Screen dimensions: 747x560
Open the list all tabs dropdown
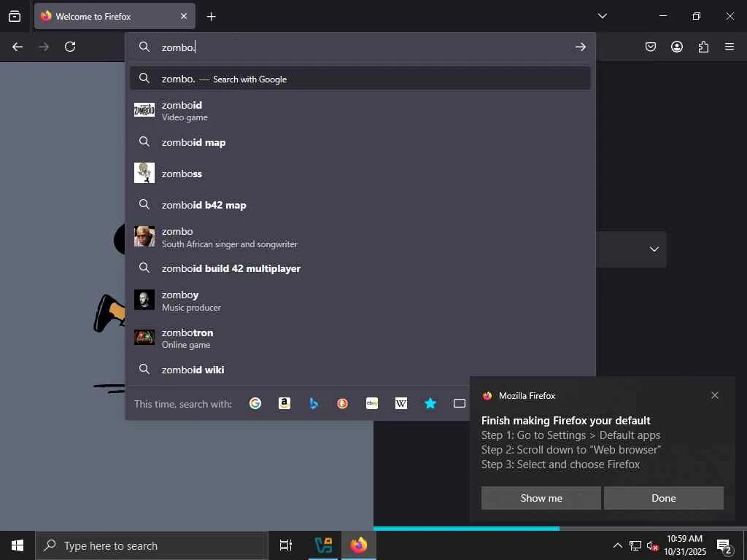(x=602, y=16)
